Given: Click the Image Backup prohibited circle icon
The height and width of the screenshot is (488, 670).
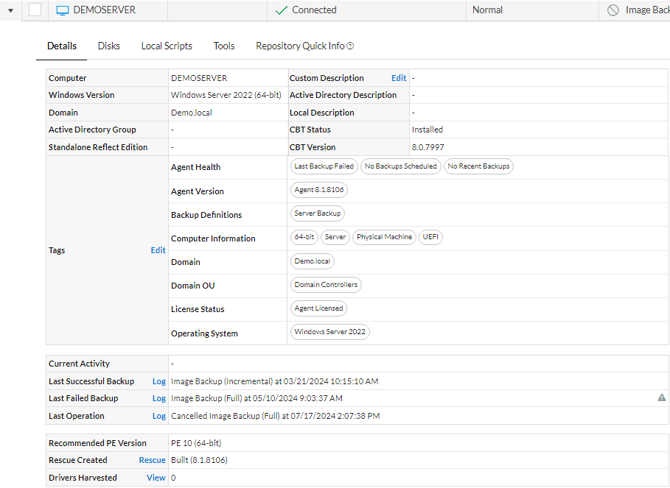Looking at the screenshot, I should coord(612,10).
